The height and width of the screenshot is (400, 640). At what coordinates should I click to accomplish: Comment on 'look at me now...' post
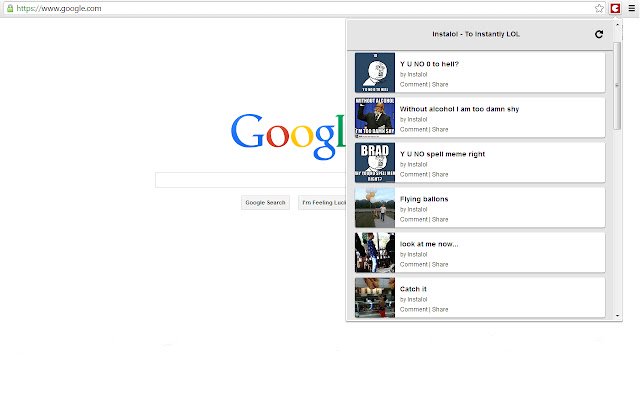[x=413, y=264]
